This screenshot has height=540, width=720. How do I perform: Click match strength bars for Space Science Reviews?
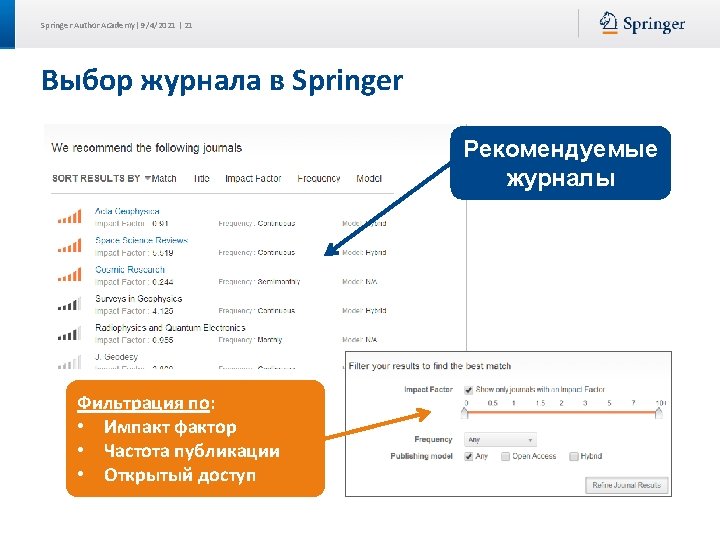coord(69,245)
